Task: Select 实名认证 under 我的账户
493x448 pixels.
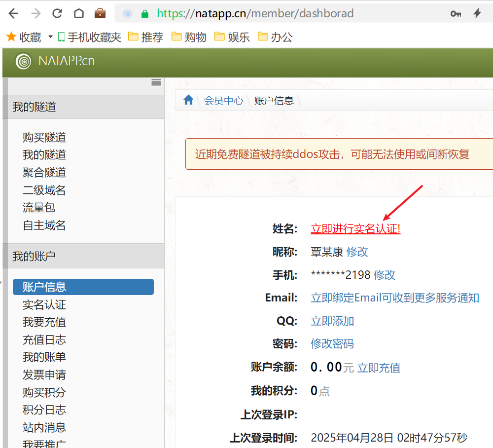Action: pos(44,304)
